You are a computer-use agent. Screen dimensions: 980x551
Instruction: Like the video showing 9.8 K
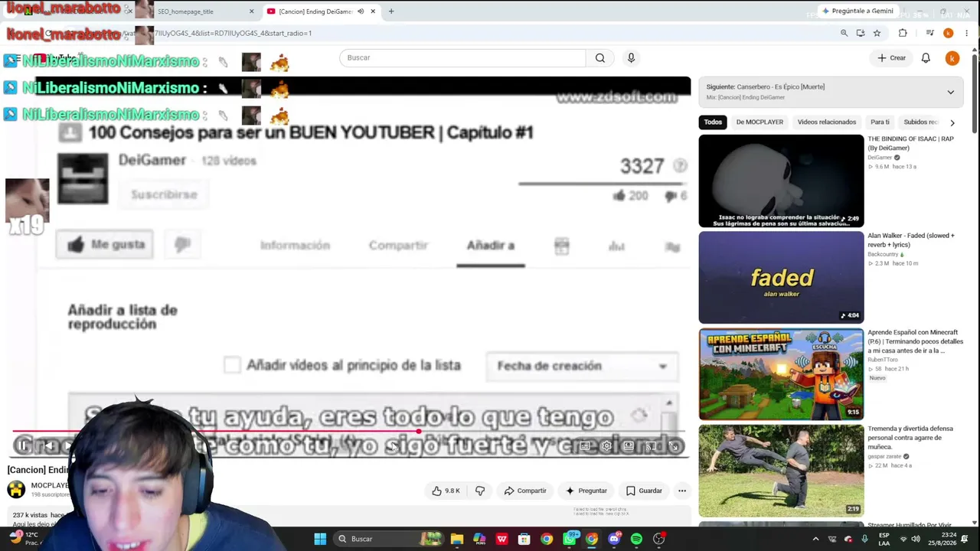(x=446, y=491)
